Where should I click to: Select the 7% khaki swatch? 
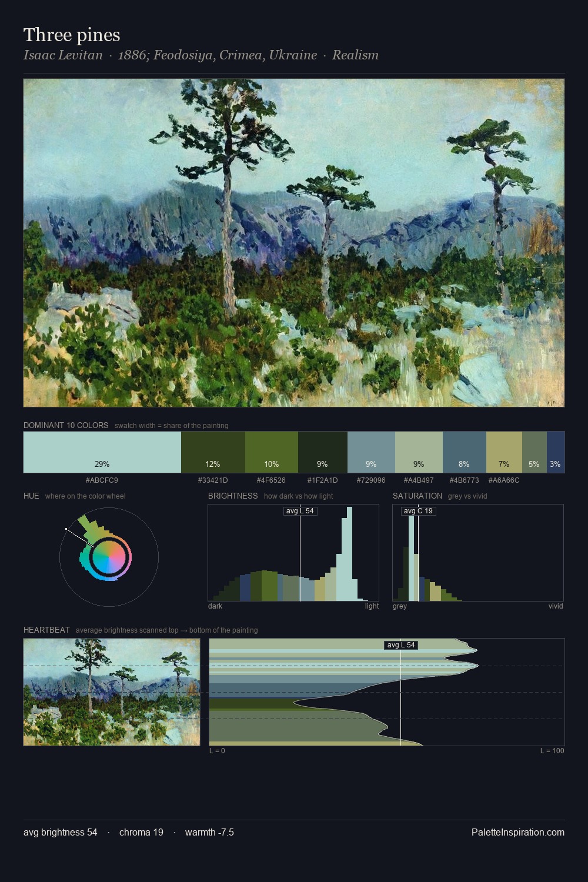pyautogui.click(x=504, y=452)
